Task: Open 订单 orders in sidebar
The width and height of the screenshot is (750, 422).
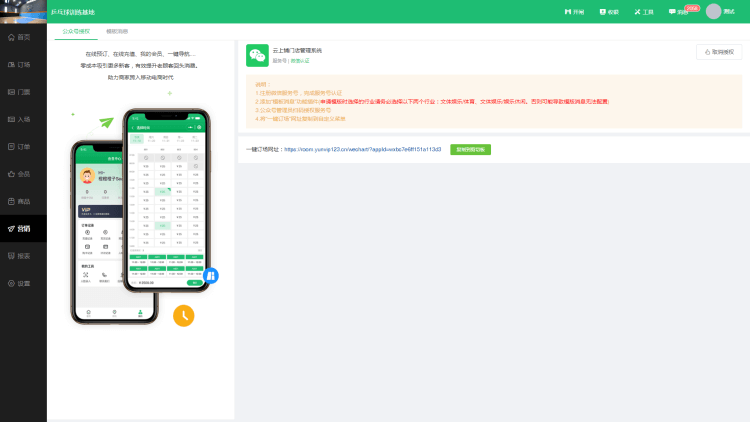Action: click(20, 147)
